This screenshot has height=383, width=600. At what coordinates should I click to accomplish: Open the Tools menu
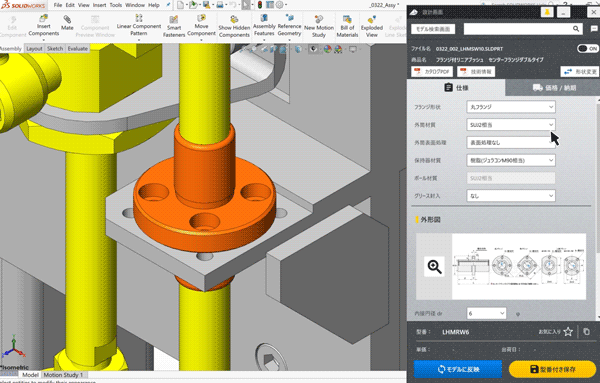[x=116, y=5]
